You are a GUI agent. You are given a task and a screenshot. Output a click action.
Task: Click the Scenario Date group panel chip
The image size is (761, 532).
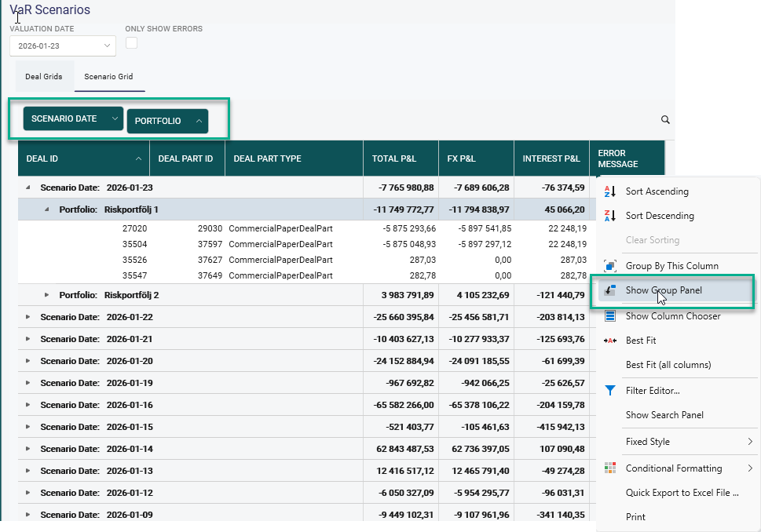click(x=64, y=118)
